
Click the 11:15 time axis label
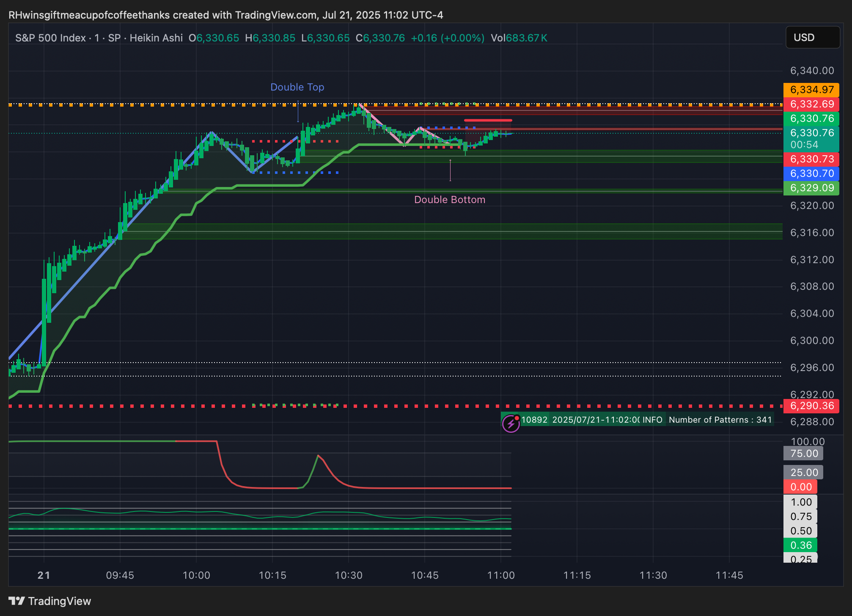(577, 575)
